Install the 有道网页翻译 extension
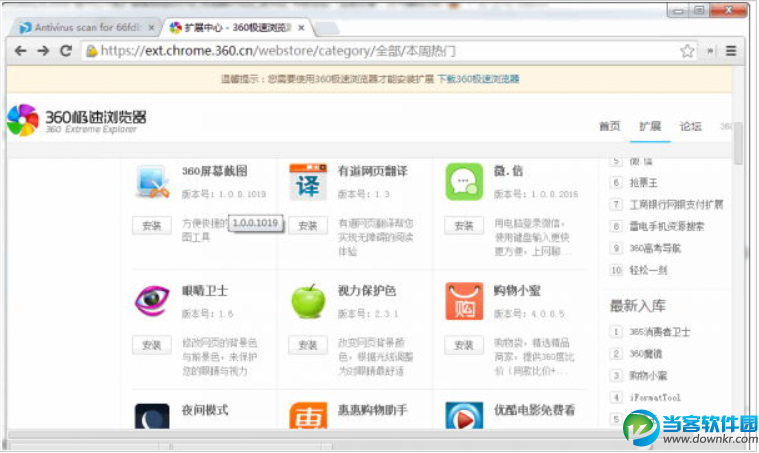The height and width of the screenshot is (453, 759). tap(308, 226)
